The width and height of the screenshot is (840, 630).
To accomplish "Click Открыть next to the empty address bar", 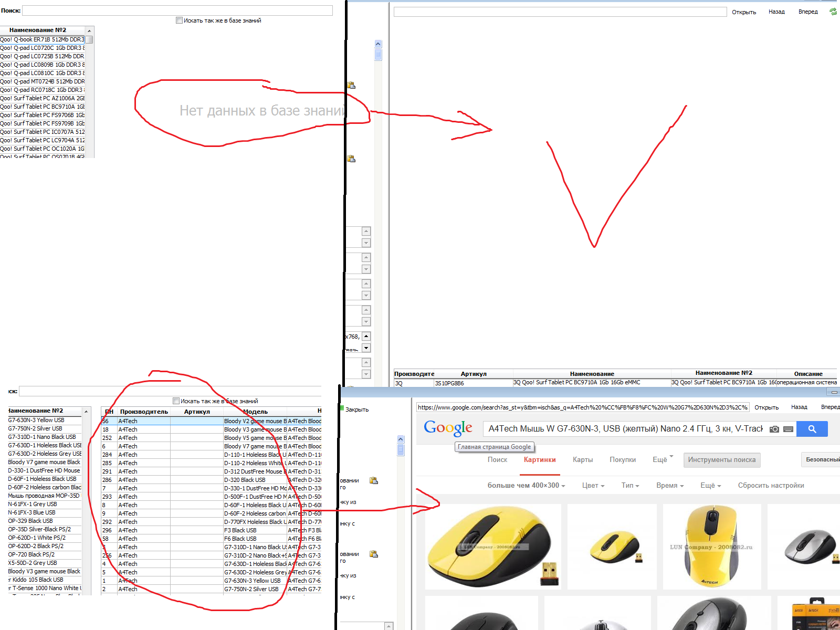I will (x=744, y=12).
